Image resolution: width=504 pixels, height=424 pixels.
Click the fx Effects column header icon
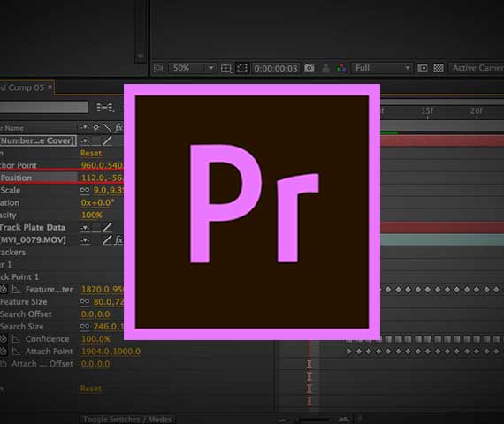[x=119, y=127]
